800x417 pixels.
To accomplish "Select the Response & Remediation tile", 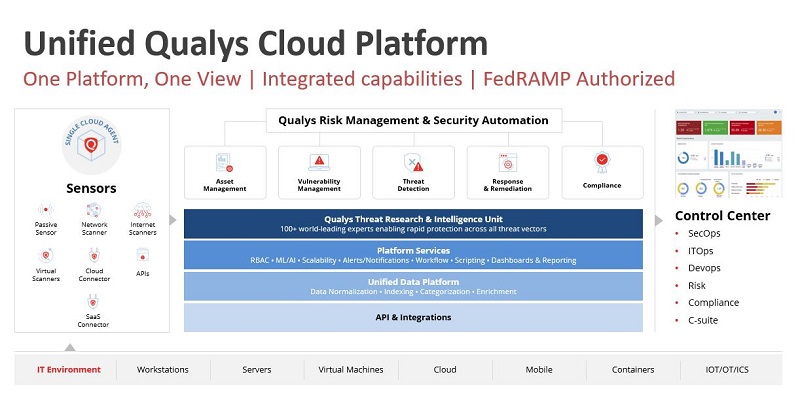I will (508, 172).
